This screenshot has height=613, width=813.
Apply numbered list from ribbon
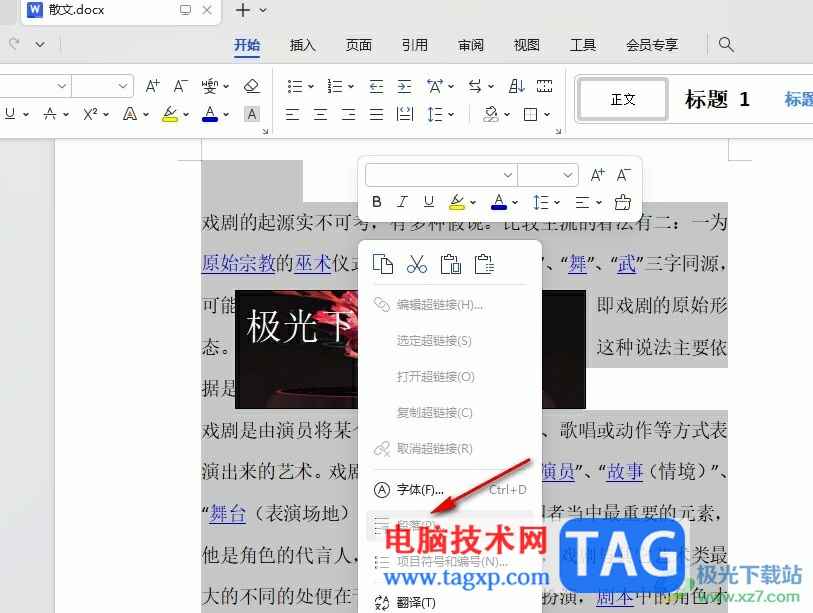click(x=334, y=86)
